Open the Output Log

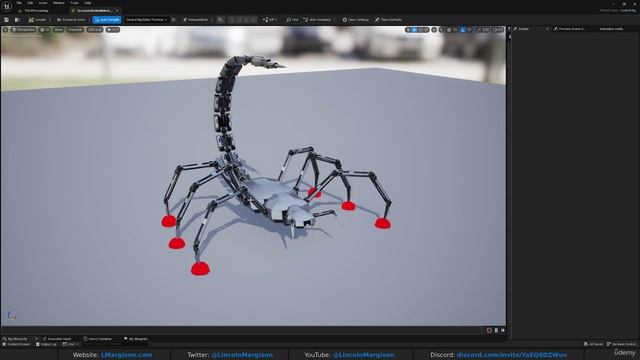(x=47, y=344)
